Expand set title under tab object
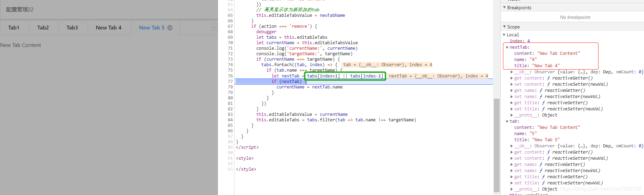Screen dimensions: 644x195 tap(512, 183)
